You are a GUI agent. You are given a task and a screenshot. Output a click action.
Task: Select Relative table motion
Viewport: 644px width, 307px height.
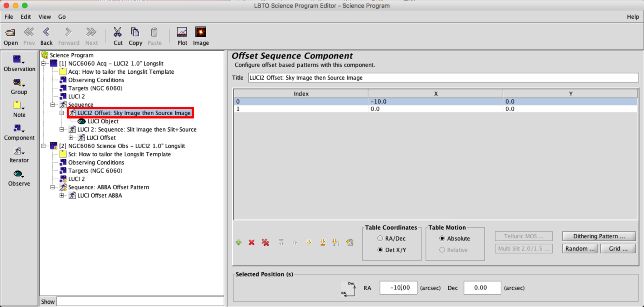pos(442,250)
